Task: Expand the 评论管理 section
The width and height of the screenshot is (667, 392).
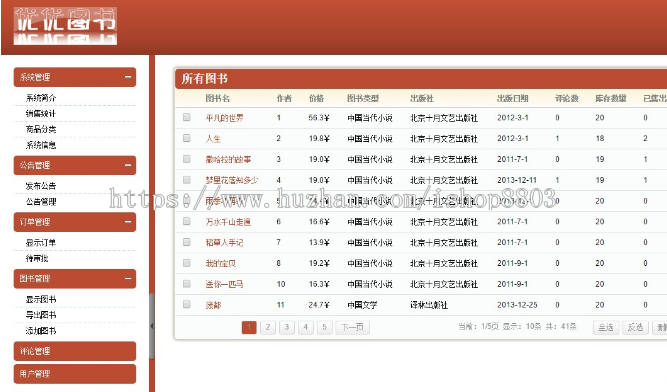Action: pos(75,351)
